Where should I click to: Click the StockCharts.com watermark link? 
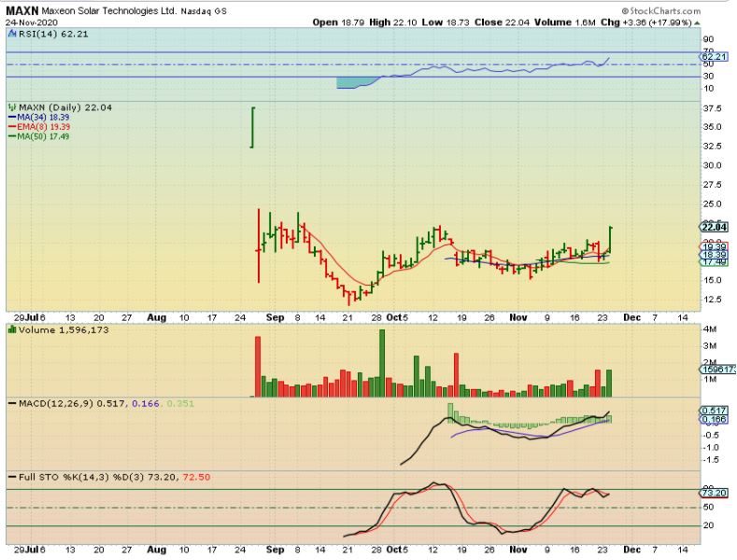pos(692,9)
